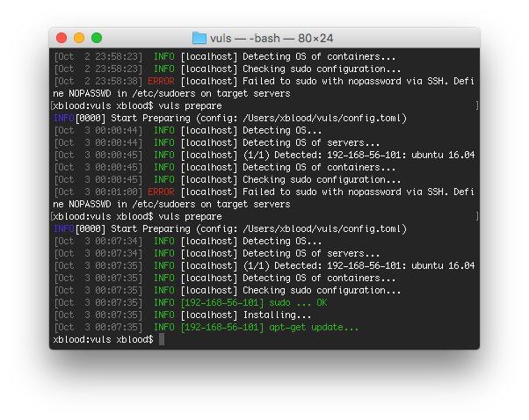Click the window title 'vuls — -bash — 80×24'
Image resolution: width=529 pixels, height=420 pixels.
pos(272,39)
